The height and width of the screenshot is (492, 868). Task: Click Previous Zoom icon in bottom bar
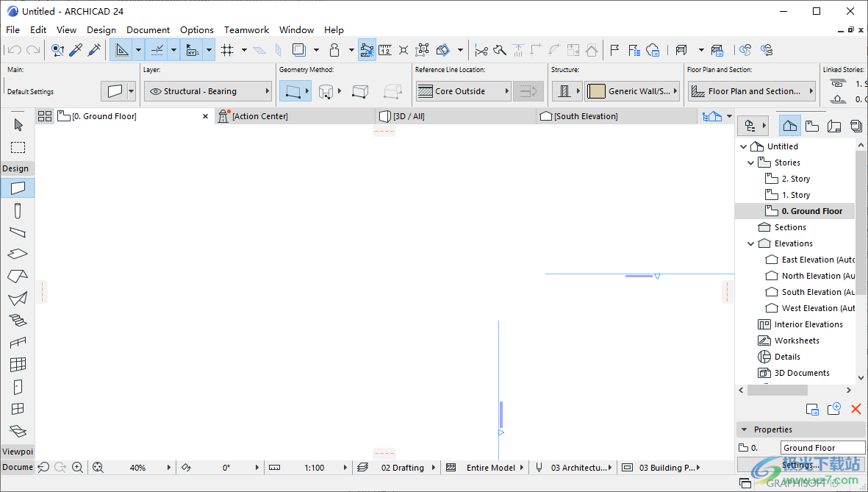point(43,468)
